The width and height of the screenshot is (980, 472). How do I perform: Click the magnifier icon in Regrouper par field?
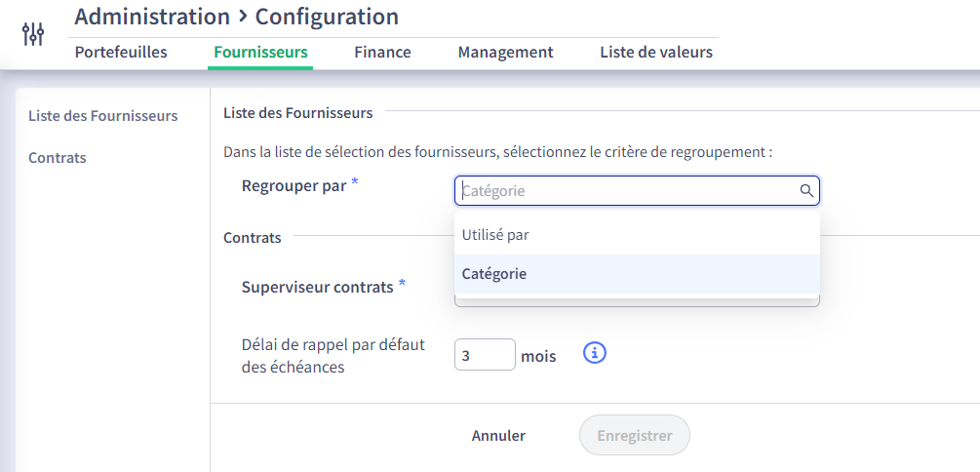[x=806, y=191]
